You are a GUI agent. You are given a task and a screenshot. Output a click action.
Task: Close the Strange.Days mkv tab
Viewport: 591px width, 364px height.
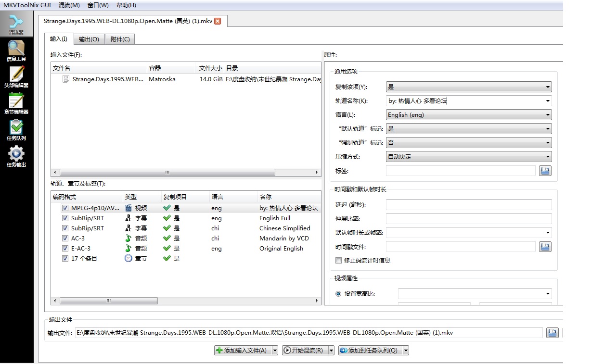[x=218, y=21]
